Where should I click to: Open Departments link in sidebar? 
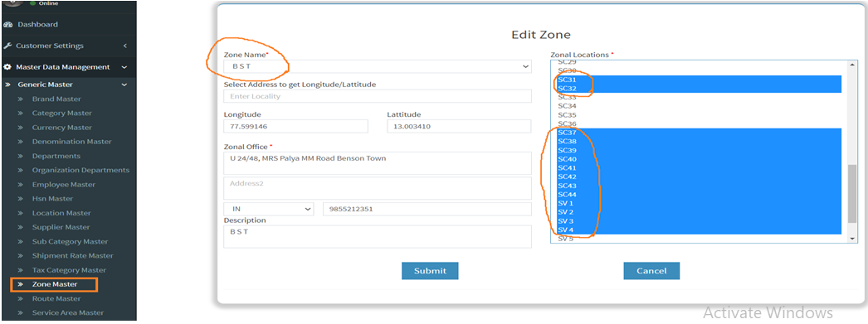pos(56,156)
